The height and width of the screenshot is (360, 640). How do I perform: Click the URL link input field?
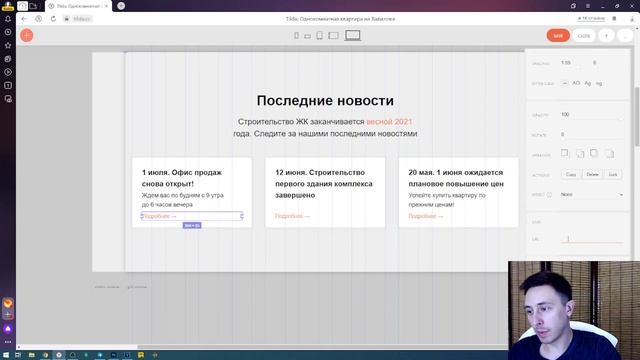point(592,239)
